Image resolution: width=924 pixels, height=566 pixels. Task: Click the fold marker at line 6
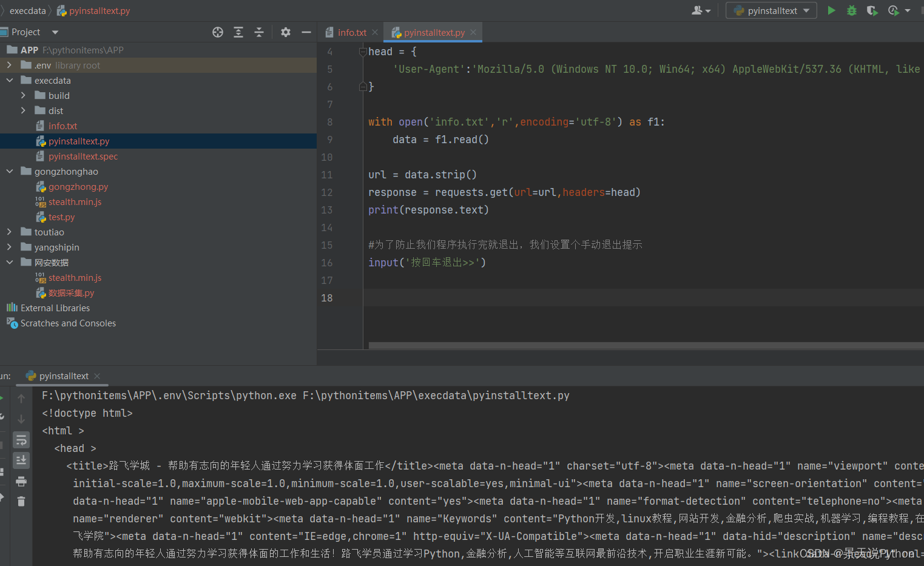363,87
